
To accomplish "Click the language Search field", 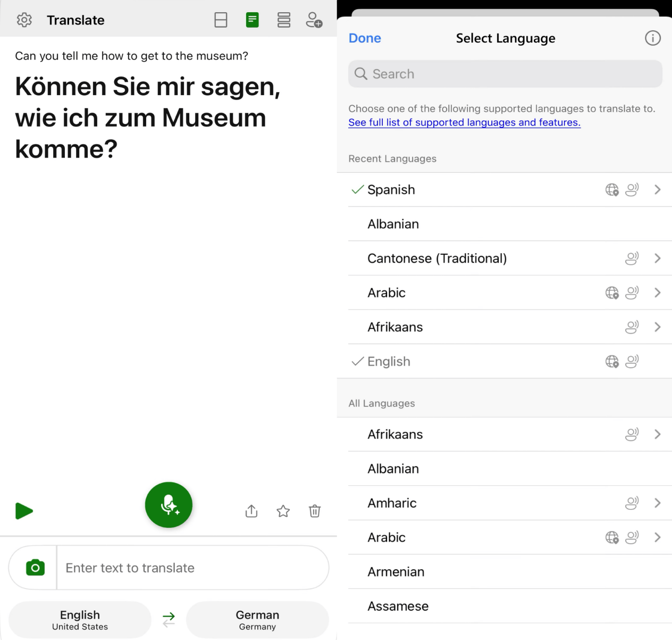I will coord(505,74).
